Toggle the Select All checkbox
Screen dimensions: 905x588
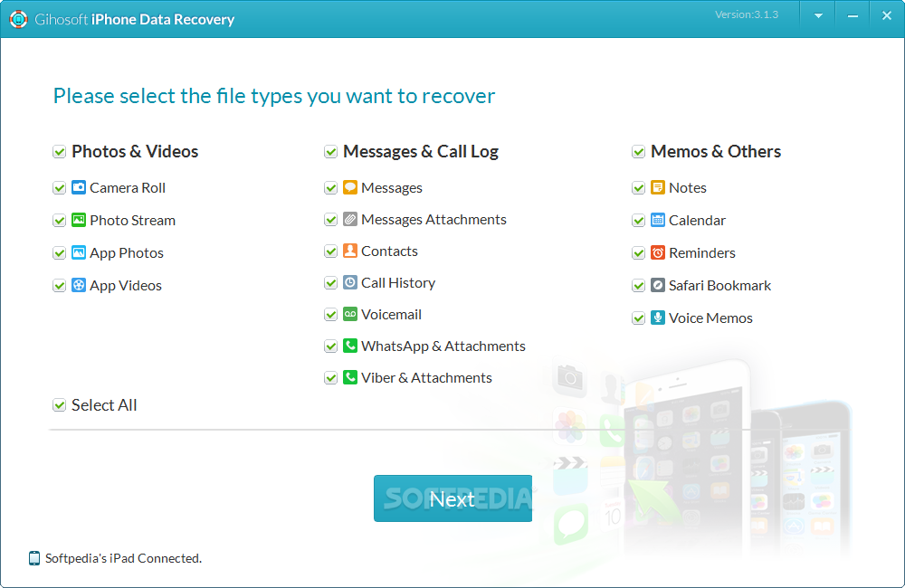[x=59, y=405]
